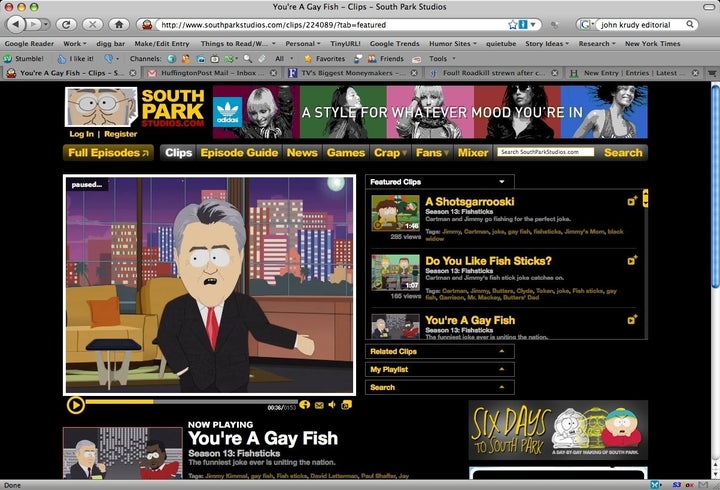Click the Stumble! toolbar button
Viewport: 720px width, 490px height.
point(24,58)
